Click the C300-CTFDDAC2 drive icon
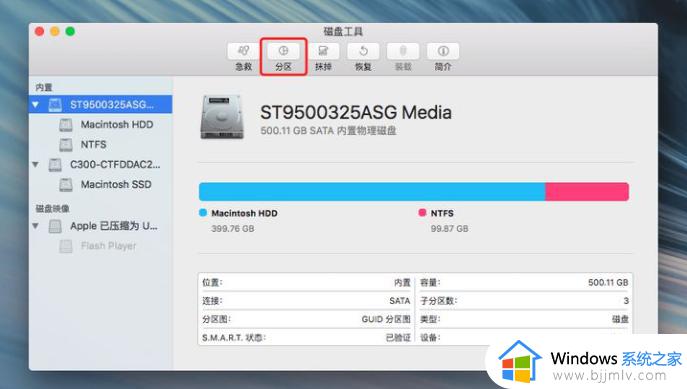This screenshot has height=389, width=687. pos(55,165)
